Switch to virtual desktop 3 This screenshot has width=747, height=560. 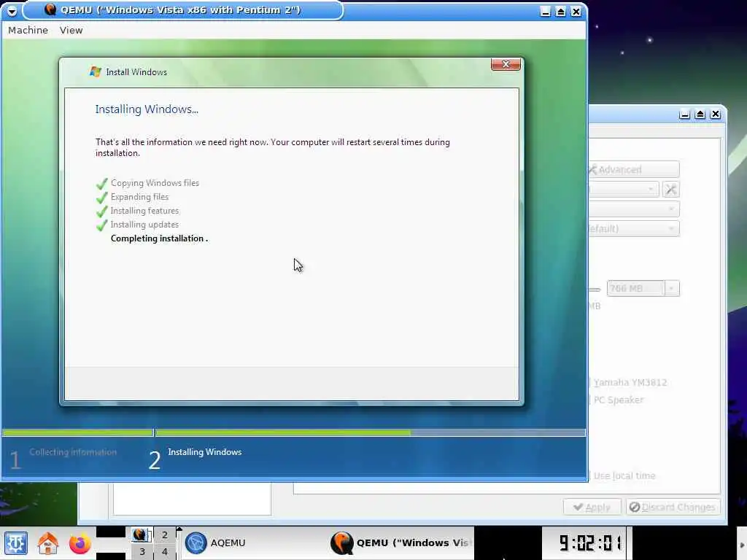[142, 552]
